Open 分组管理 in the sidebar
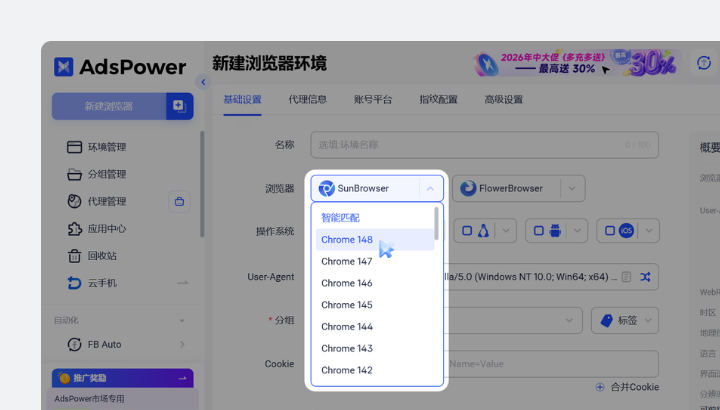Viewport: 720px width, 410px height. coord(107,174)
